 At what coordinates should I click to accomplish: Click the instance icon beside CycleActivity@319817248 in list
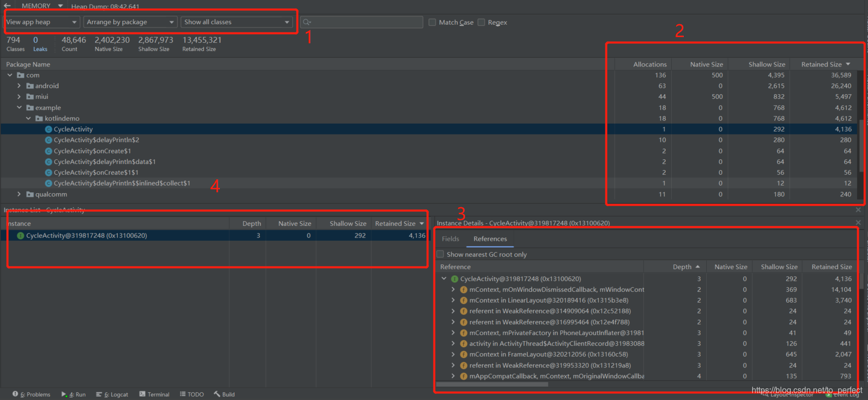coord(21,236)
